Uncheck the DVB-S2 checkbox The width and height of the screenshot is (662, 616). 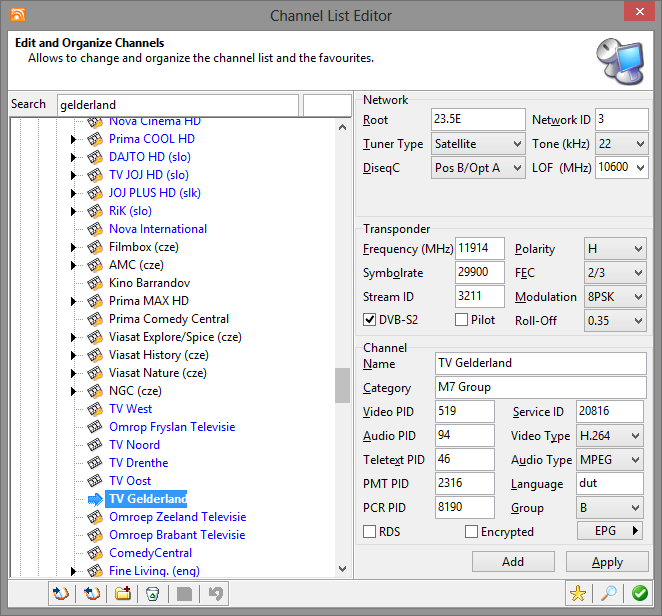click(370, 320)
